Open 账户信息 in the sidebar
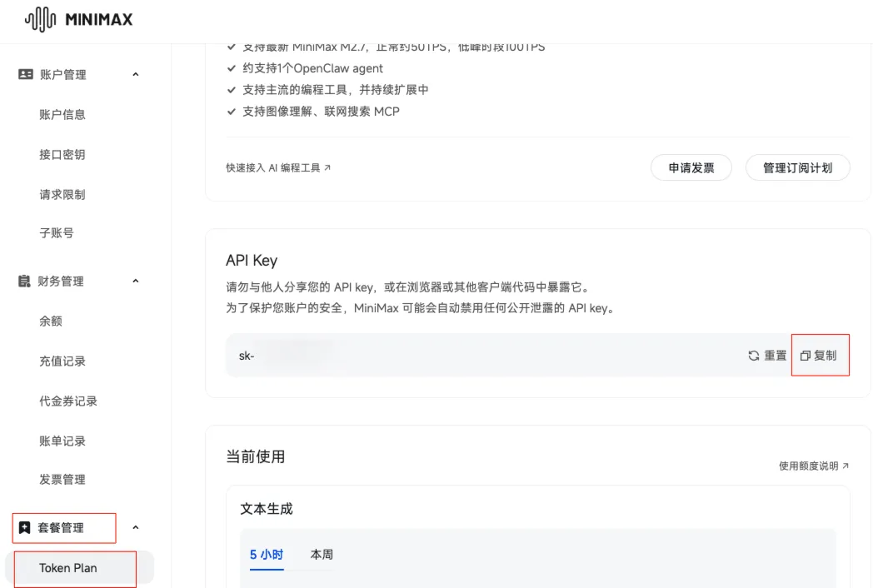Image resolution: width=873 pixels, height=588 pixels. pyautogui.click(x=62, y=115)
